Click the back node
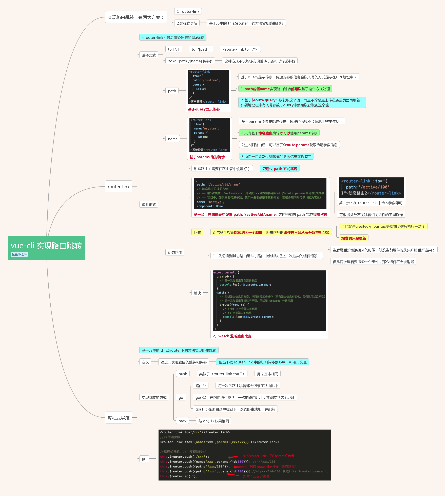 click(x=182, y=421)
